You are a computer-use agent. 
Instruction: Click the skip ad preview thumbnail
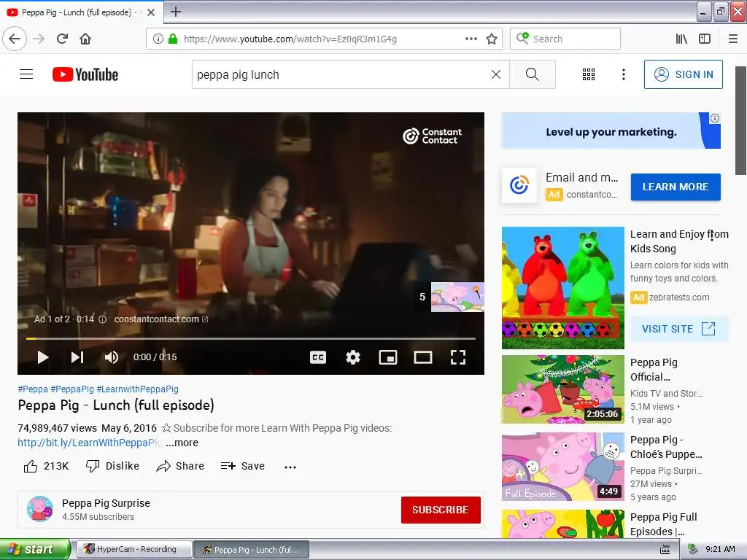457,297
